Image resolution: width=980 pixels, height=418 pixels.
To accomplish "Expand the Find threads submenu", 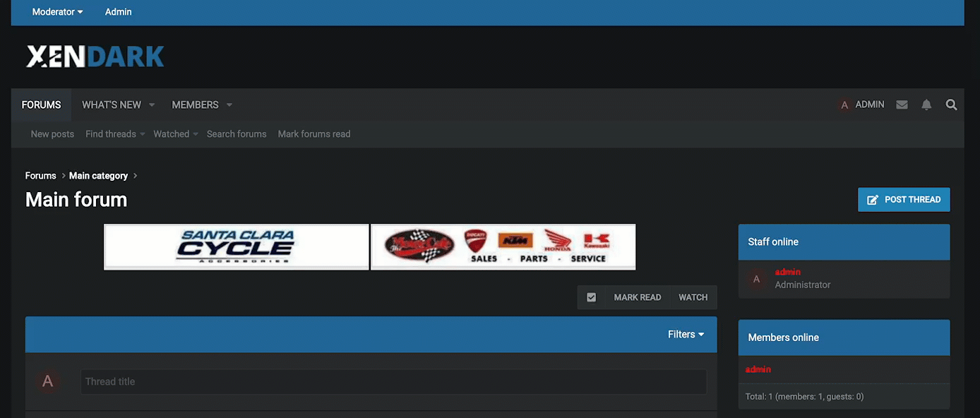I will [142, 134].
